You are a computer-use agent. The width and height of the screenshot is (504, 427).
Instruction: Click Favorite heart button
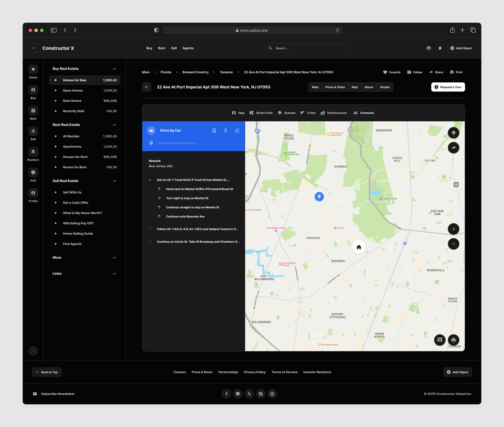point(392,72)
